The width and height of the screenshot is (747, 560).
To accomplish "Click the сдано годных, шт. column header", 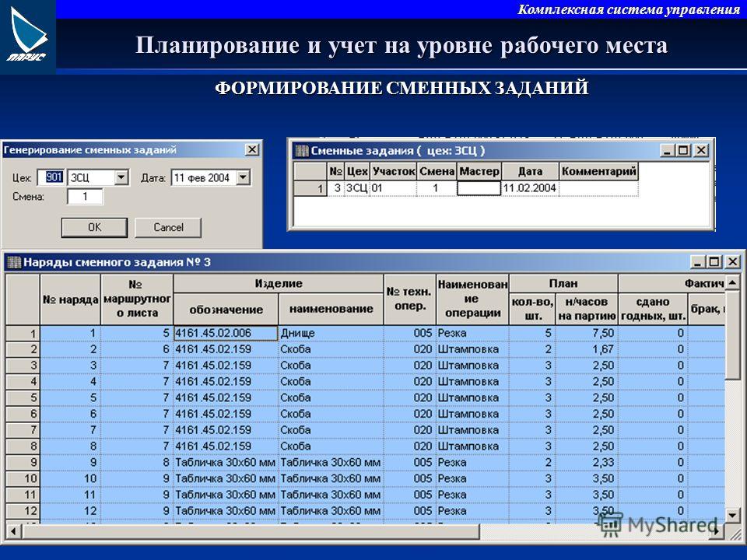I will point(653,309).
